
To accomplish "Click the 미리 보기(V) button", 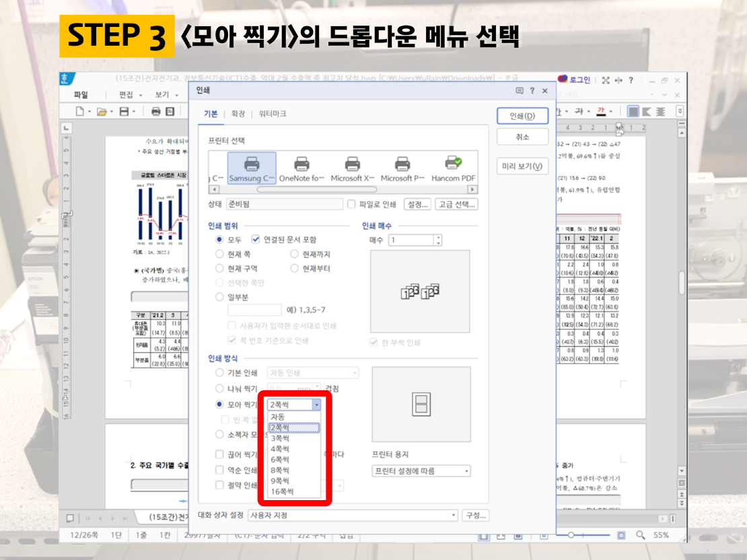I will (523, 166).
